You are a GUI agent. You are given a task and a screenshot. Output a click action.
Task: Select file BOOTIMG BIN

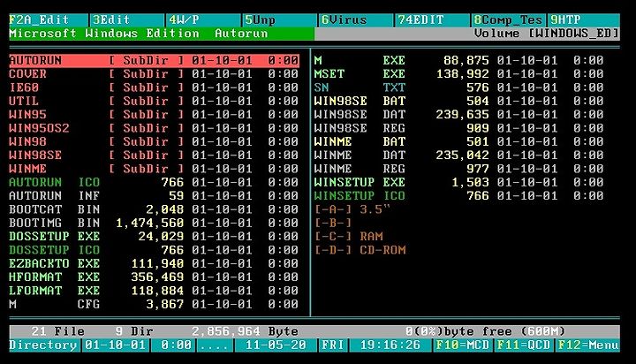click(154, 223)
